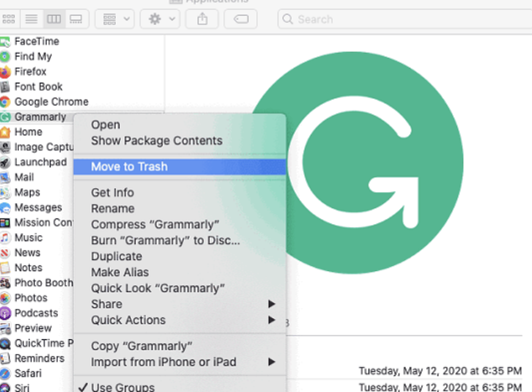Viewport: 532px width, 392px height.
Task: Click the Edit Tags toolbar button
Action: click(240, 19)
